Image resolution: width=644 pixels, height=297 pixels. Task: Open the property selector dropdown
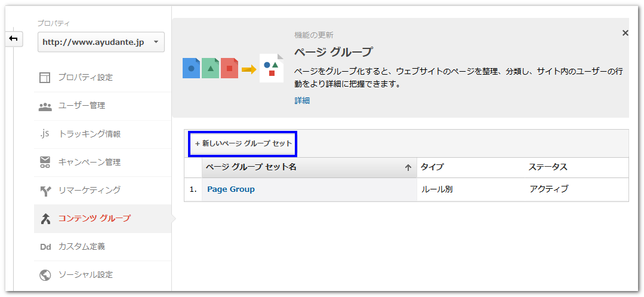(x=101, y=42)
